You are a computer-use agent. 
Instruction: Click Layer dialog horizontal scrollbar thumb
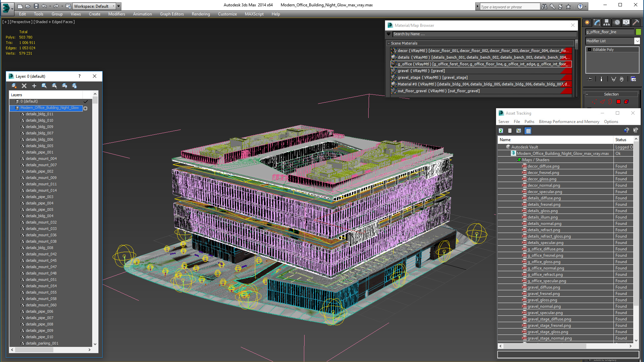pos(34,350)
